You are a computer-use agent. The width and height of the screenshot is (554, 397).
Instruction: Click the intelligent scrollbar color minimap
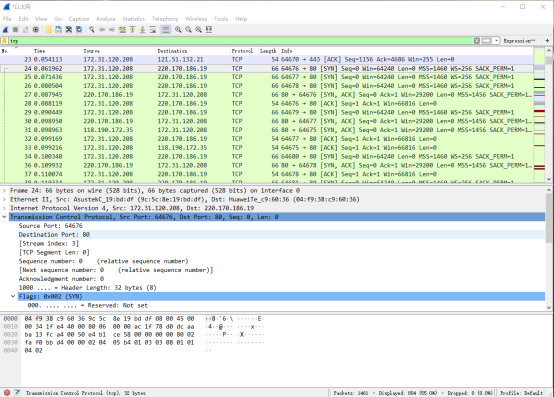tap(539, 115)
